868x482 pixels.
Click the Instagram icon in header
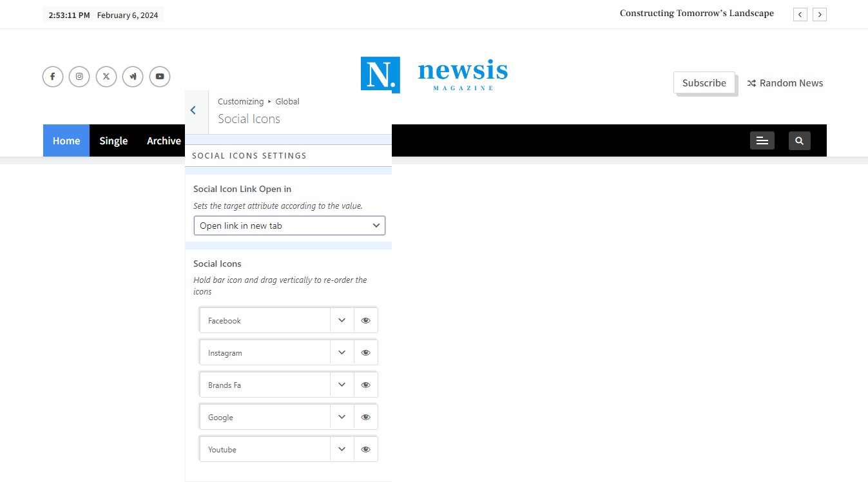[x=79, y=77]
